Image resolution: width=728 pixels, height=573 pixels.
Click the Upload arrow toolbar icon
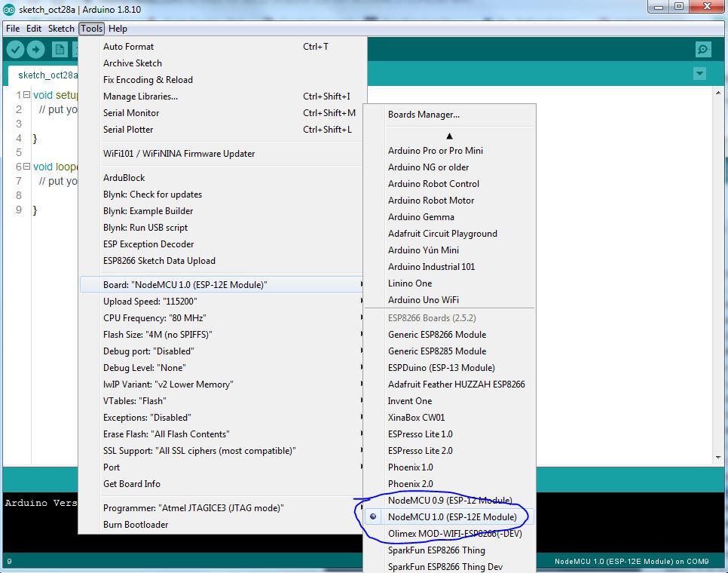click(x=35, y=49)
